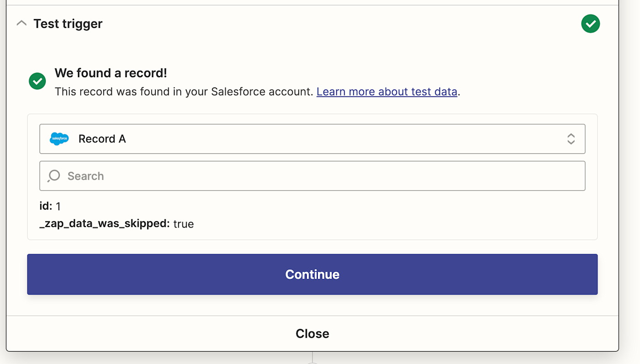This screenshot has width=640, height=364.
Task: Collapse the Test trigger section chevron
Action: [x=21, y=23]
